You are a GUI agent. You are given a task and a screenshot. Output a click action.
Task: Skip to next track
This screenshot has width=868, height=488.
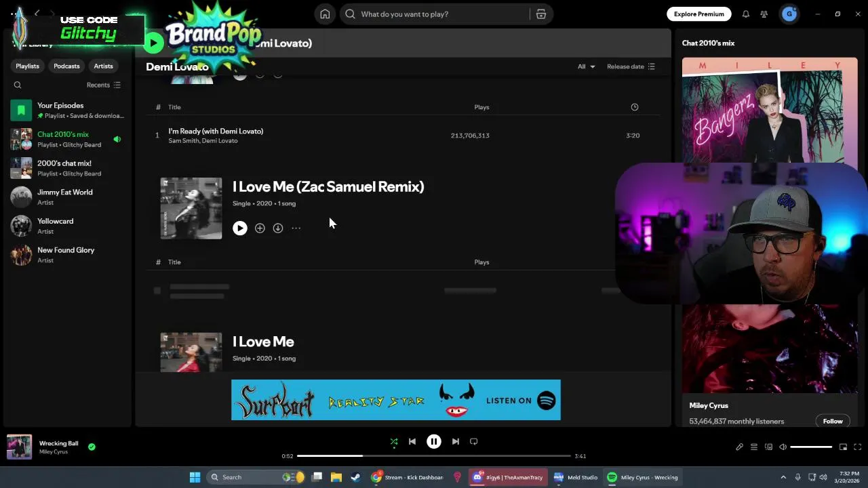pos(456,442)
